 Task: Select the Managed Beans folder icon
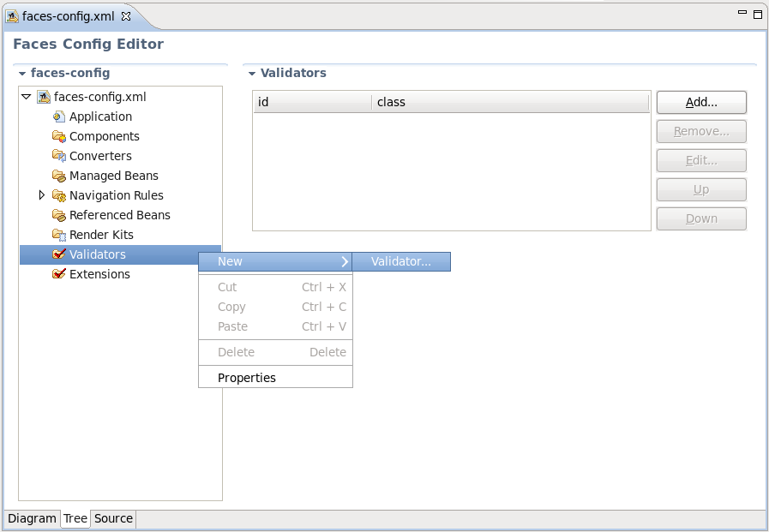pyautogui.click(x=58, y=176)
